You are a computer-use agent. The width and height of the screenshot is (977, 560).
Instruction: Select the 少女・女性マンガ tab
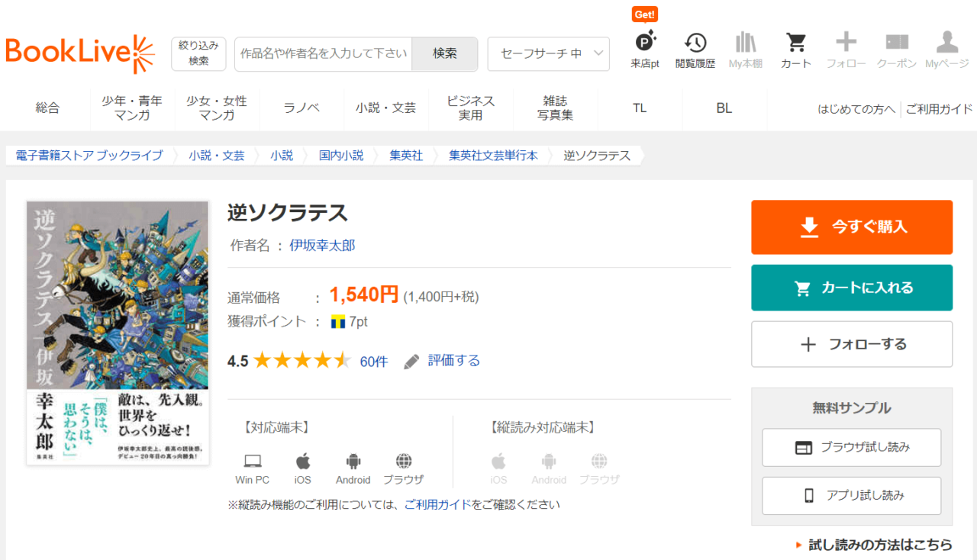pyautogui.click(x=217, y=108)
